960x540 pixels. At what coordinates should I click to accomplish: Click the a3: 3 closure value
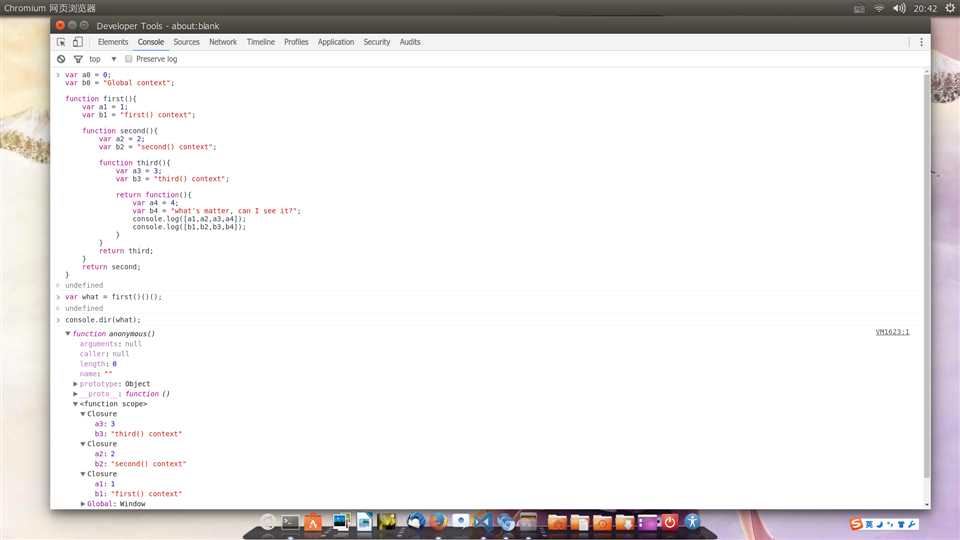point(105,424)
